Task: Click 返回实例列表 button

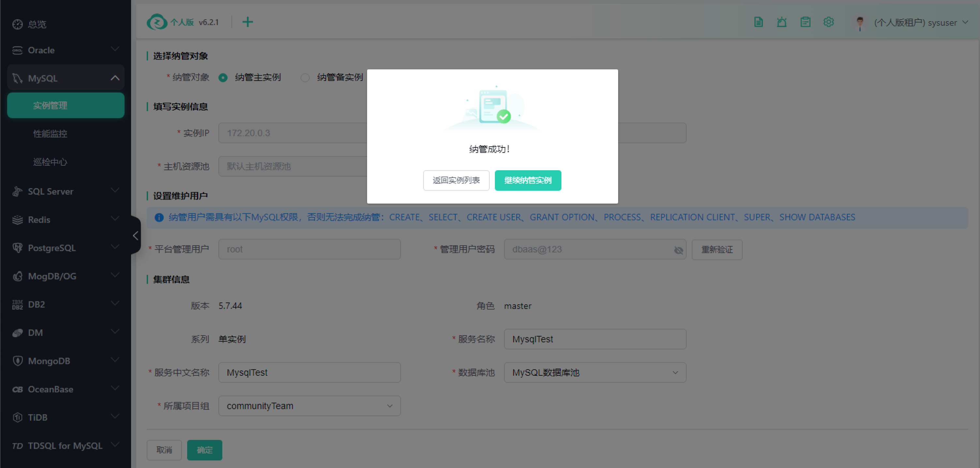Action: coord(456,180)
